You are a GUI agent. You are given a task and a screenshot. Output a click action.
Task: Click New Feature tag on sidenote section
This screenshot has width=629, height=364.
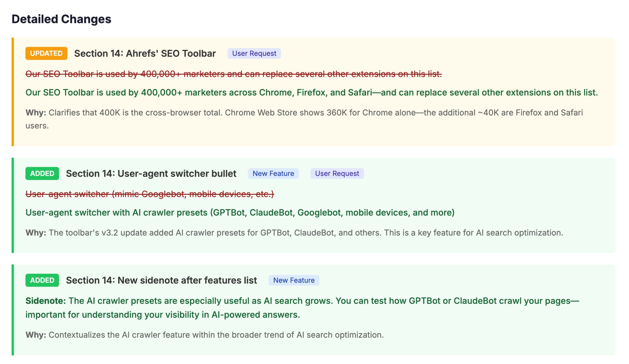pos(294,280)
